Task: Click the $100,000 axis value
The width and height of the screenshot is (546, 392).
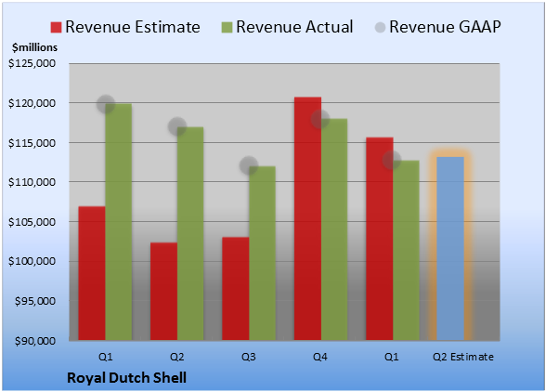Action: [32, 261]
